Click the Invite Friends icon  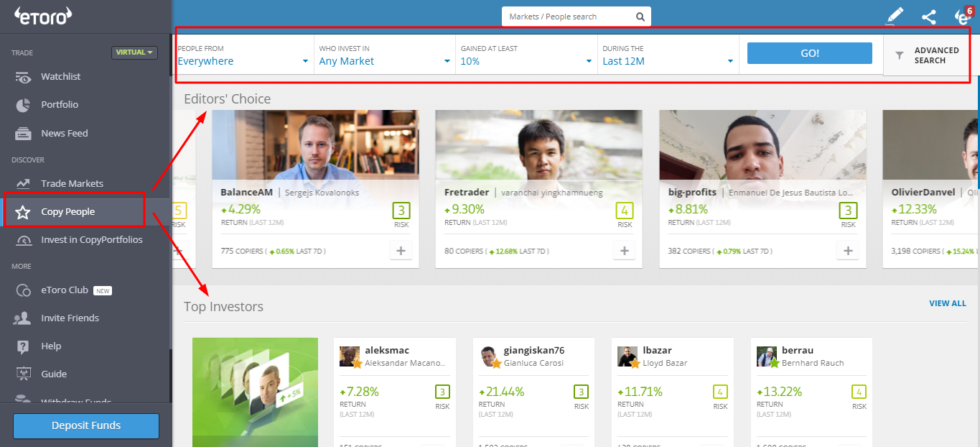pos(23,318)
